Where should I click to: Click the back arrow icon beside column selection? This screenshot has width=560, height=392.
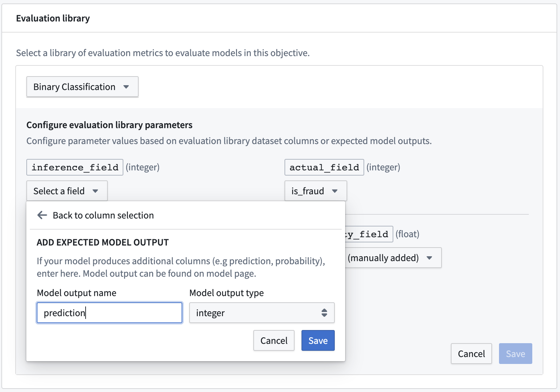[x=42, y=215]
